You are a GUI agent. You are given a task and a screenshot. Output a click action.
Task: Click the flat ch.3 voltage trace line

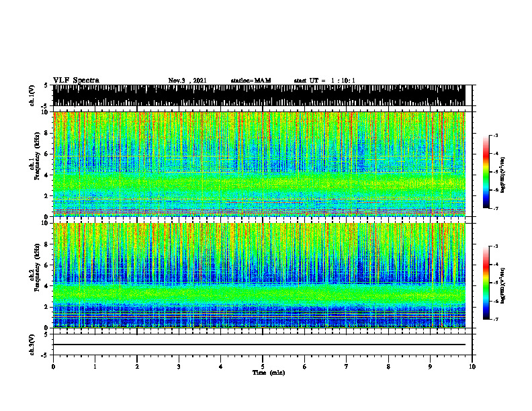pyautogui.click(x=259, y=345)
